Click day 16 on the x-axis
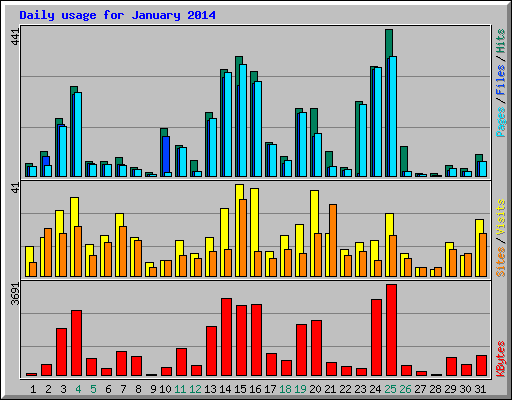The image size is (512, 400). [255, 389]
